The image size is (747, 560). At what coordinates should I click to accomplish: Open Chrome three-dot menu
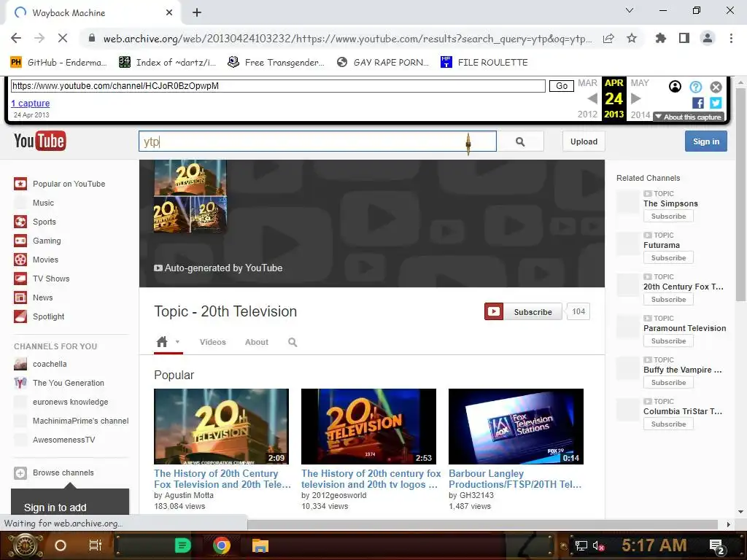point(731,38)
